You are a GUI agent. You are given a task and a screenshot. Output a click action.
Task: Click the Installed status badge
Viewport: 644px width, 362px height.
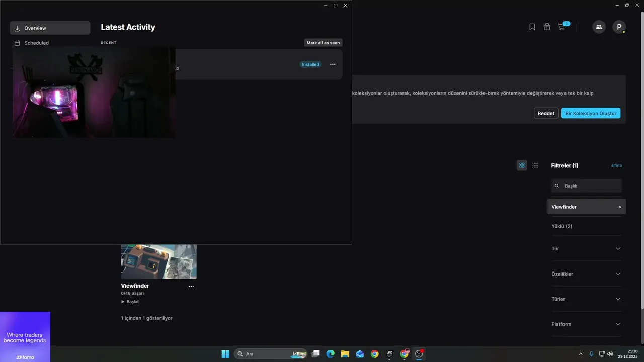coord(310,64)
